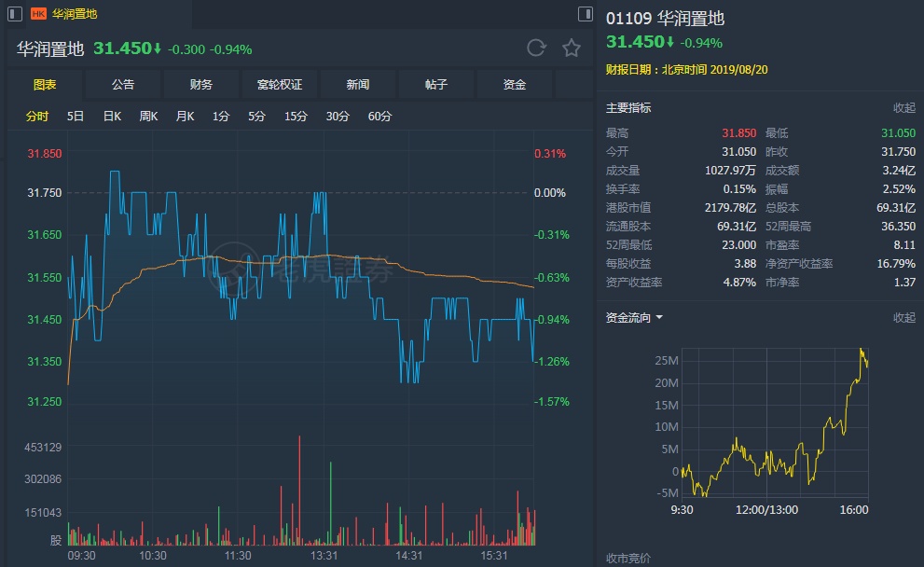
Task: Click the 华润置地 title tab
Action: pos(75,14)
